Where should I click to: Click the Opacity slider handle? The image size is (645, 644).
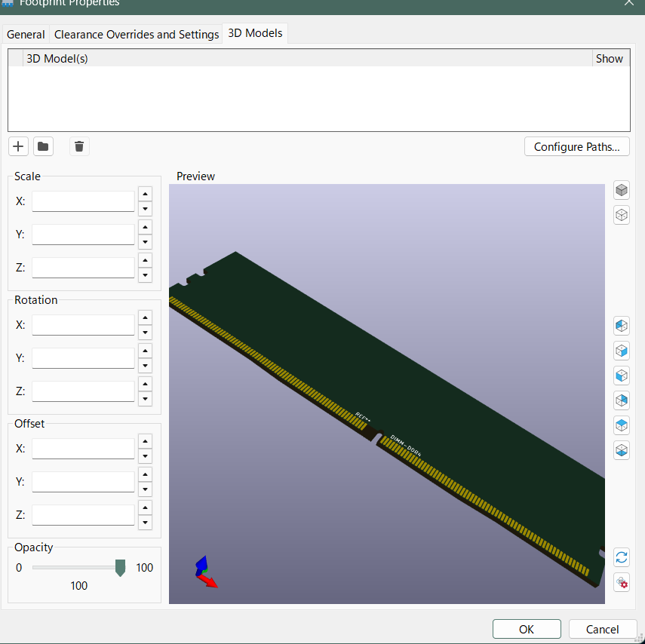click(x=120, y=568)
